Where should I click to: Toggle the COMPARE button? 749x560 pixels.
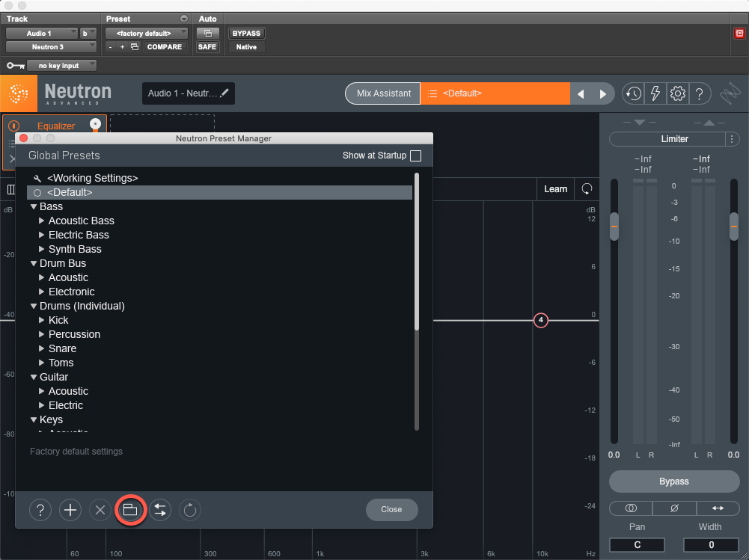pyautogui.click(x=165, y=47)
